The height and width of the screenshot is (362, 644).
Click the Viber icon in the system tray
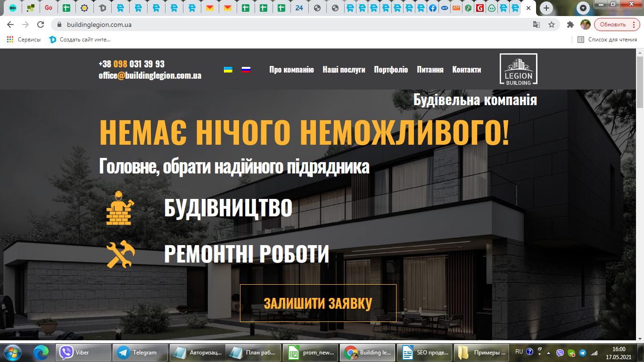point(560,353)
